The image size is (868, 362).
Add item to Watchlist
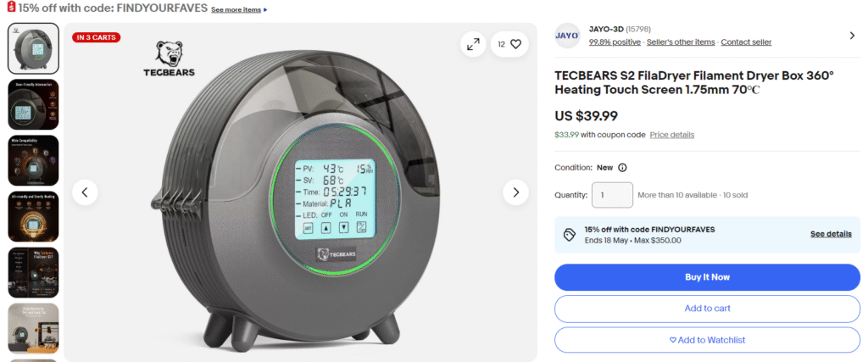pyautogui.click(x=708, y=340)
